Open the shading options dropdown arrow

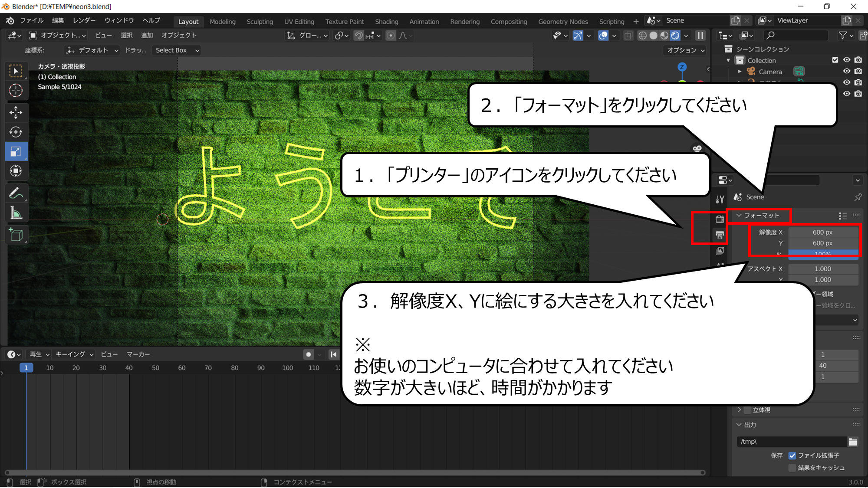[686, 36]
